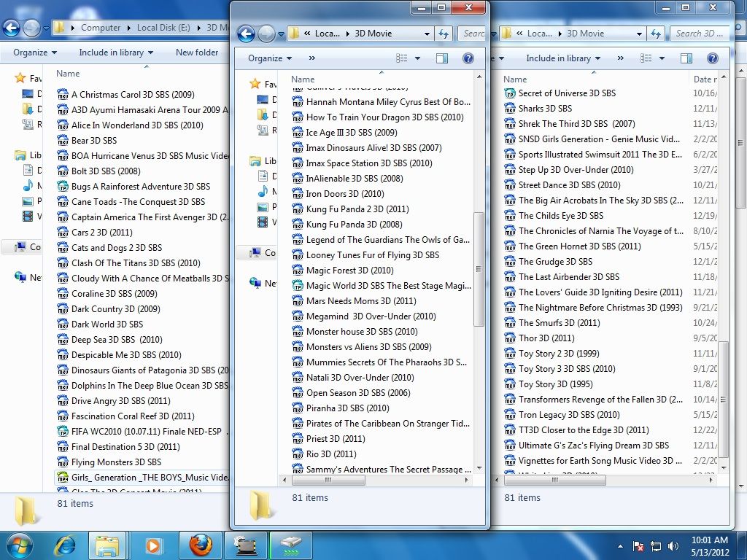Screen dimensions: 747x560
Task: Open the view options arrow in the right window
Action: pos(662,58)
